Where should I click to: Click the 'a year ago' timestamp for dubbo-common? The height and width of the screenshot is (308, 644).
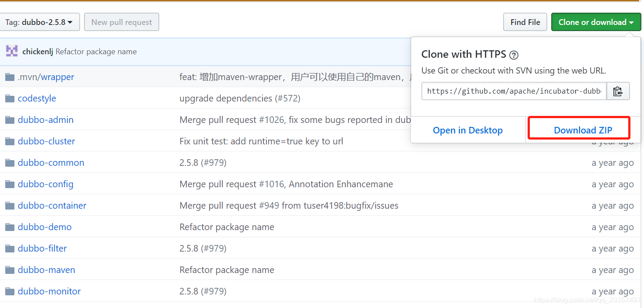(x=612, y=162)
